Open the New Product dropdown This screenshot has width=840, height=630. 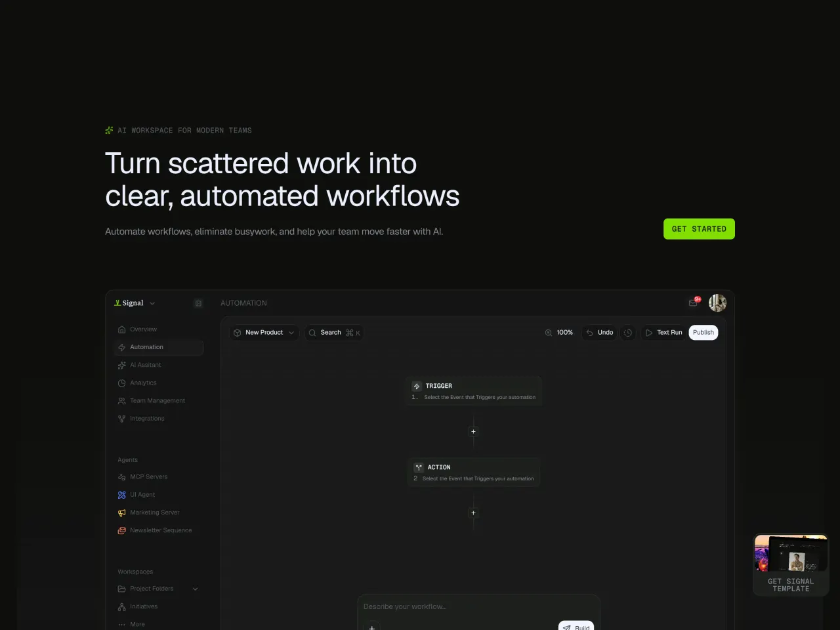(x=264, y=333)
